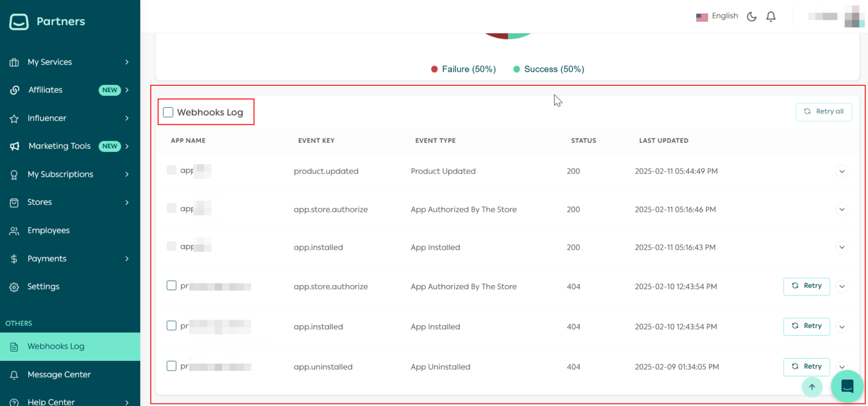Expand the 404 app.installed row details
This screenshot has height=406, width=868.
[842, 326]
